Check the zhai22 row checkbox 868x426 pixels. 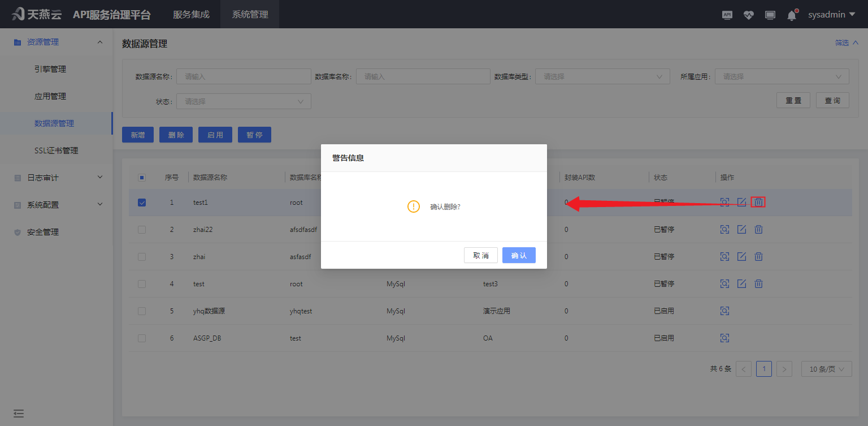click(142, 230)
